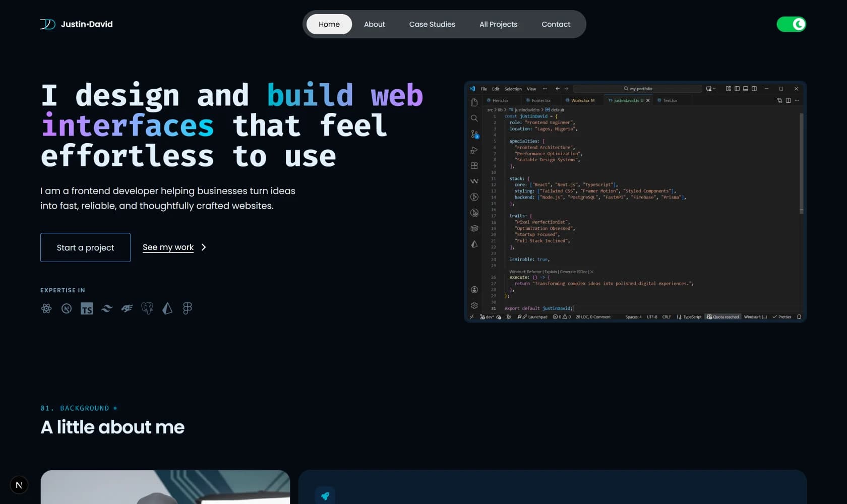Click the Windsurf icon in the VS Code sidebar
847x504 pixels.
click(x=474, y=181)
